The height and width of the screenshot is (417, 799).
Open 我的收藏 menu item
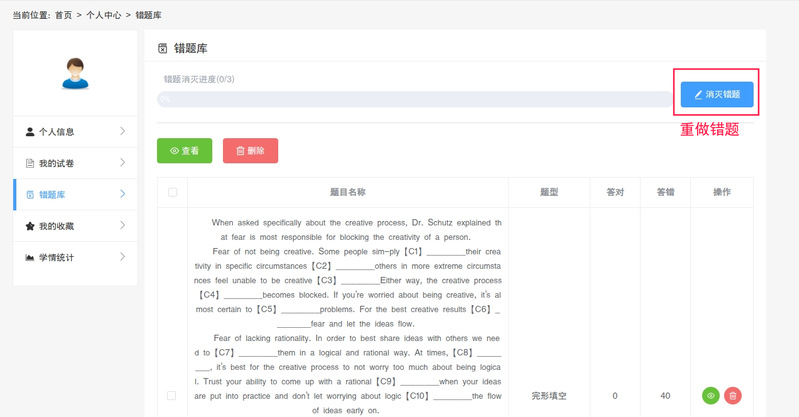coord(56,227)
